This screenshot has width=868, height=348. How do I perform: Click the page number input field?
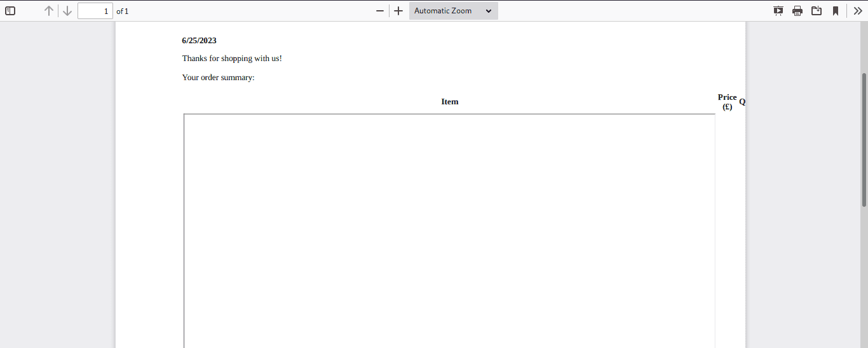(95, 11)
